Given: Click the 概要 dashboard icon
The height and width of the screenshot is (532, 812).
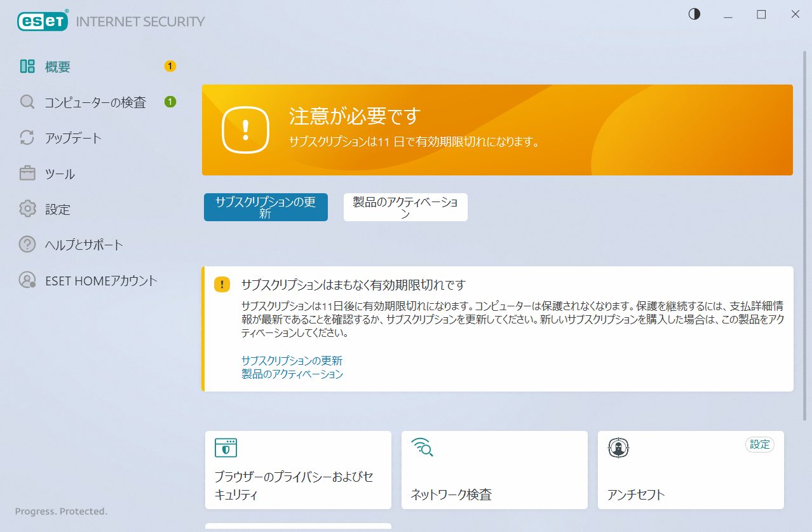Looking at the screenshot, I should (27, 66).
